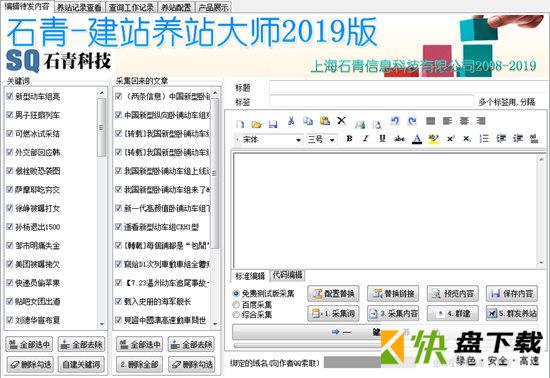Pick font color with the underlined A icon
Viewport: 550px width, 378px height.
(x=417, y=139)
